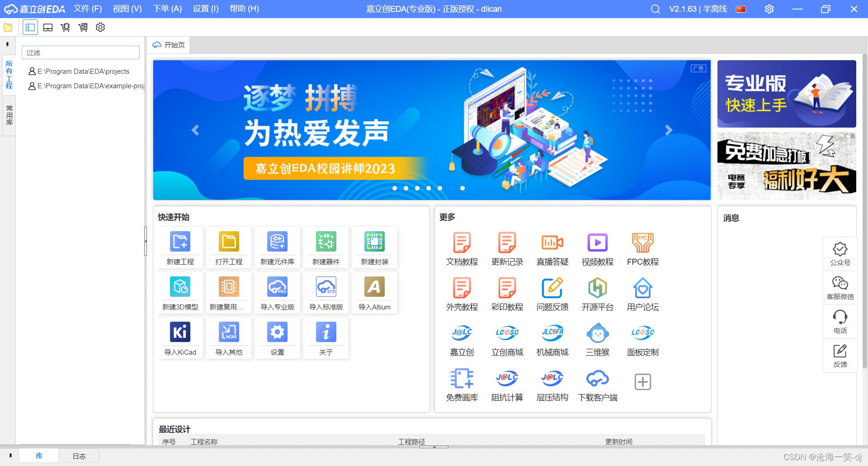Open the 关于 about icon

click(326, 332)
